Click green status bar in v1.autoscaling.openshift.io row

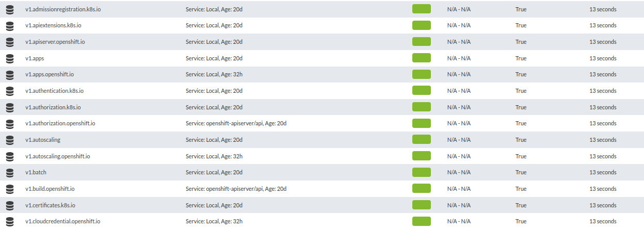tap(422, 156)
